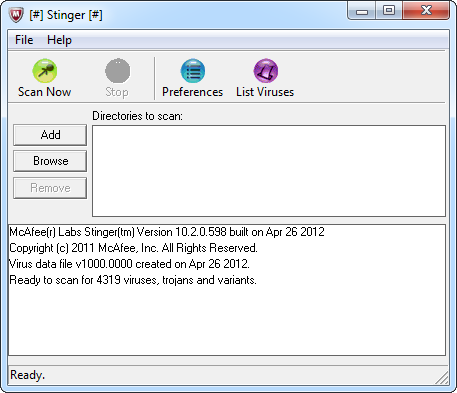Viewport: 457px width, 393px height.
Task: Minimize the Stinger window
Action: coord(362,11)
